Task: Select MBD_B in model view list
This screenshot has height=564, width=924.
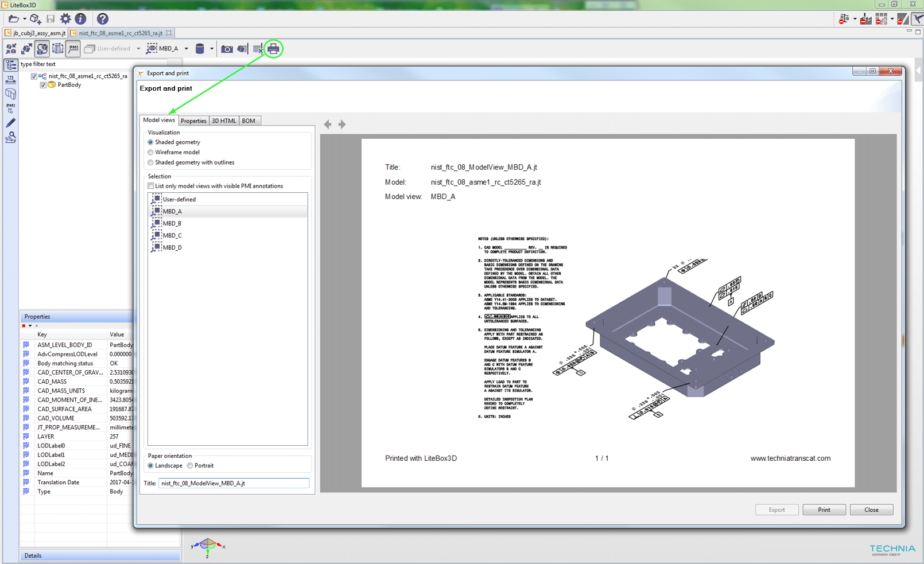Action: pos(228,224)
